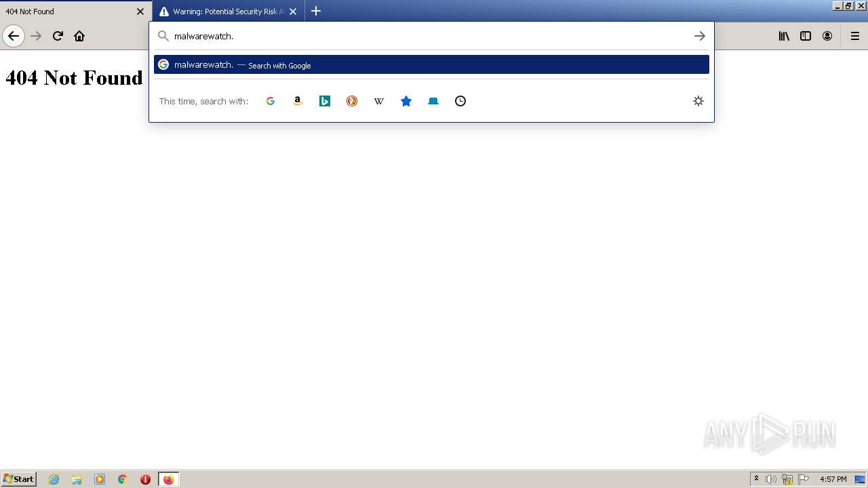Viewport: 868px width, 488px height.
Task: Click the 404 Not Found page heading
Action: (x=74, y=78)
